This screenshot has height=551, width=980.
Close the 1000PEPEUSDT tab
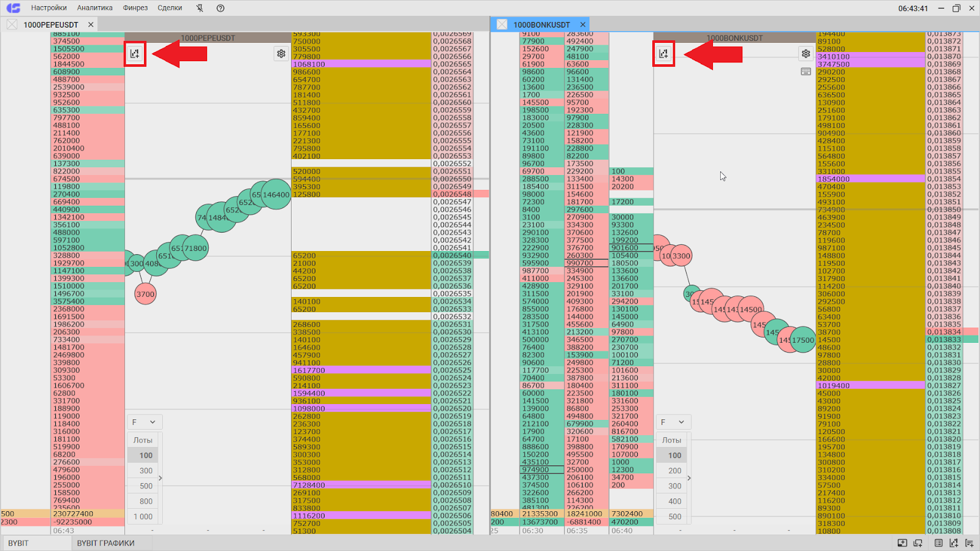pyautogui.click(x=91, y=24)
